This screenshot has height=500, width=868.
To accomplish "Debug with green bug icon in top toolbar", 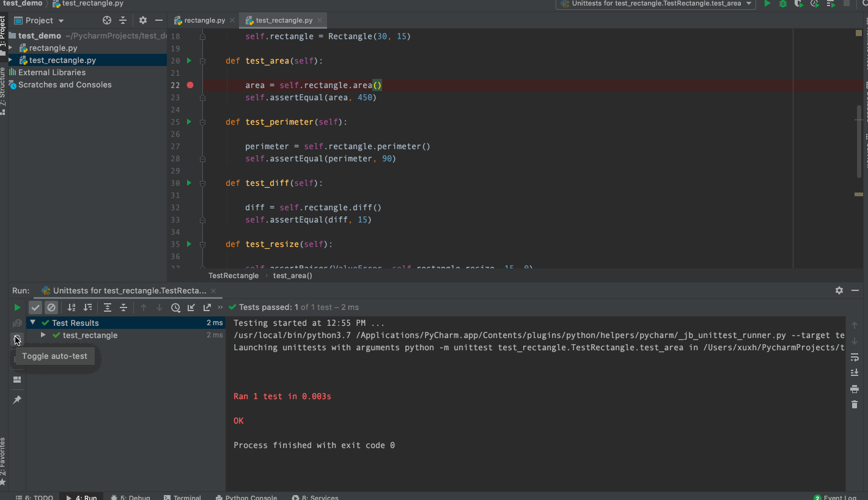I will [x=783, y=4].
